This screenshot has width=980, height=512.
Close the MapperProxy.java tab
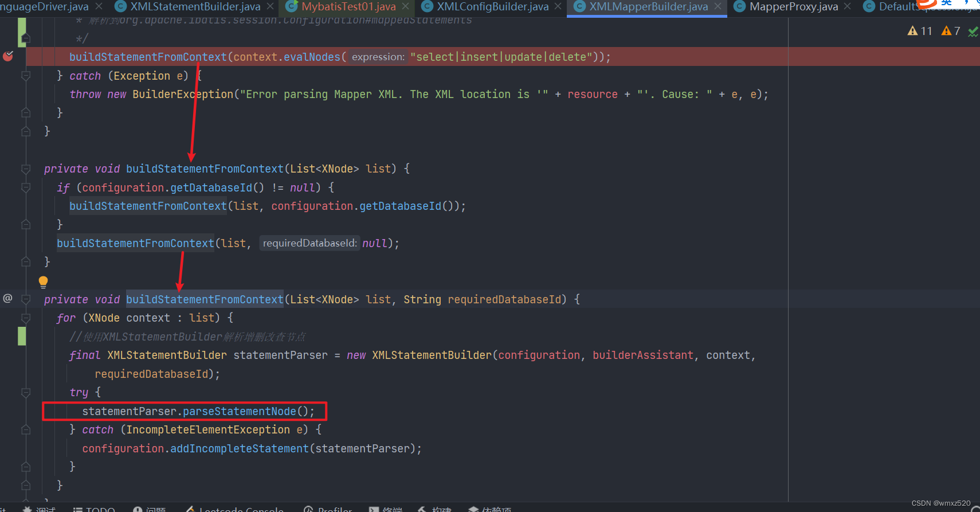tap(848, 6)
